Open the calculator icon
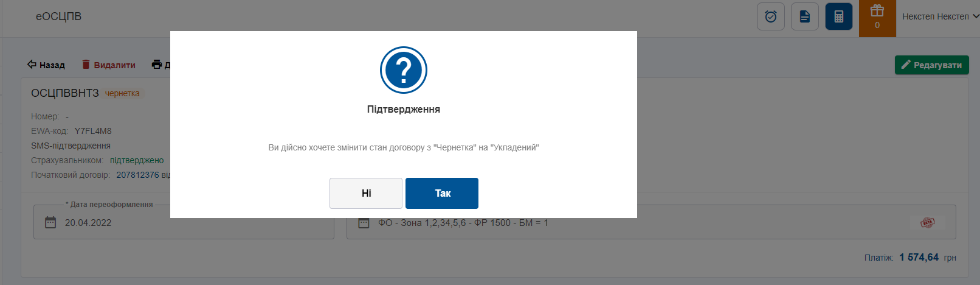Screen dimensions: 980x285 tap(839, 16)
